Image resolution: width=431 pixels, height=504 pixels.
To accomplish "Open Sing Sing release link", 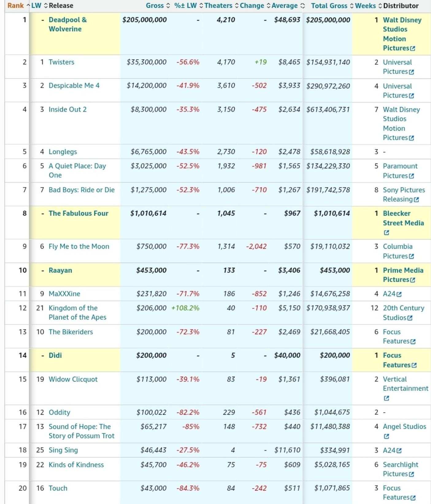I will coord(63,450).
